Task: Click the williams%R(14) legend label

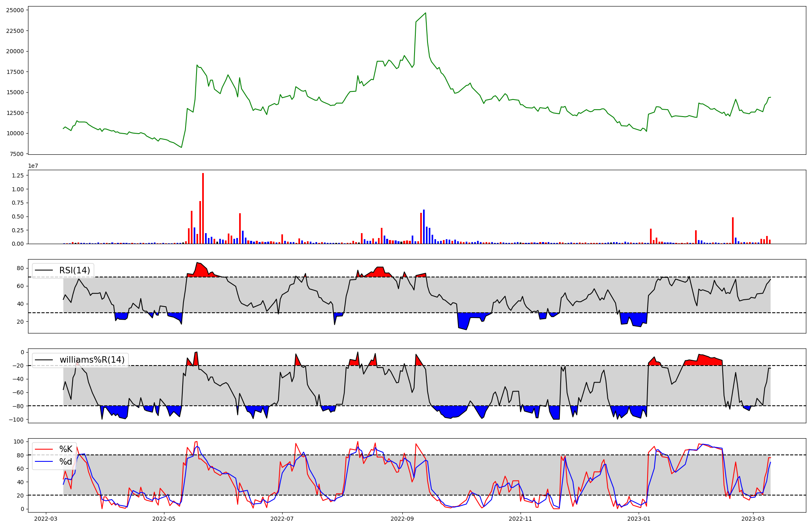Action: pos(92,360)
